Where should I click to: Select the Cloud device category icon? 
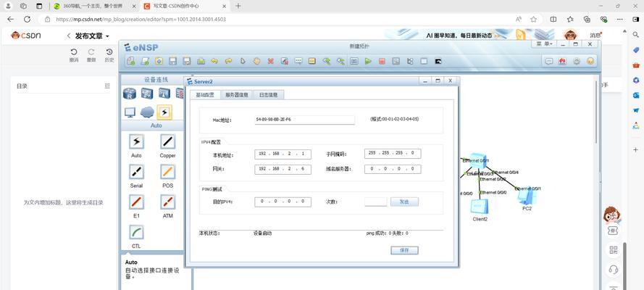tap(147, 112)
